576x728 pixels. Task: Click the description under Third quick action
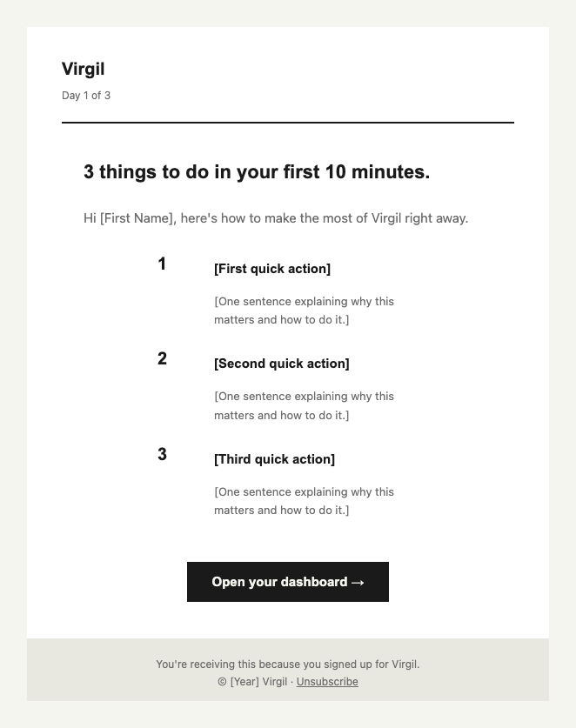click(x=304, y=501)
